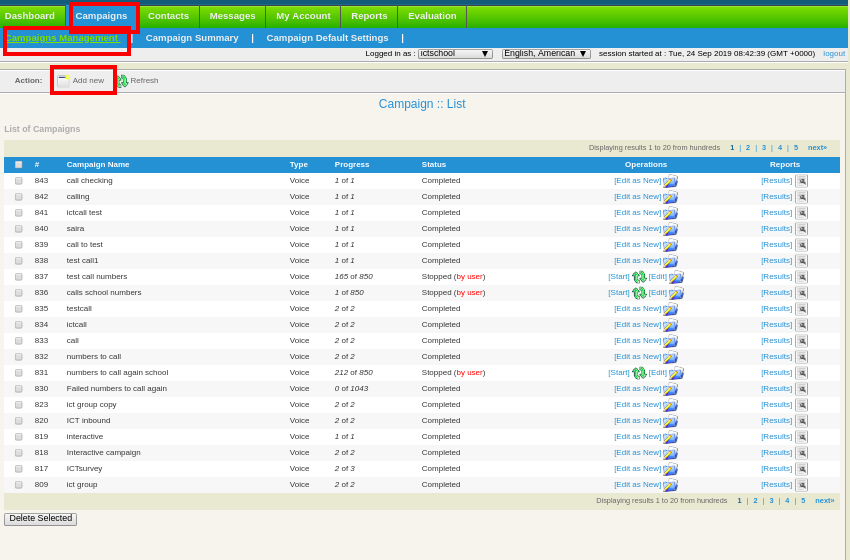850x560 pixels.
Task: Click green start arrows icon for campaign 837
Action: (639, 277)
